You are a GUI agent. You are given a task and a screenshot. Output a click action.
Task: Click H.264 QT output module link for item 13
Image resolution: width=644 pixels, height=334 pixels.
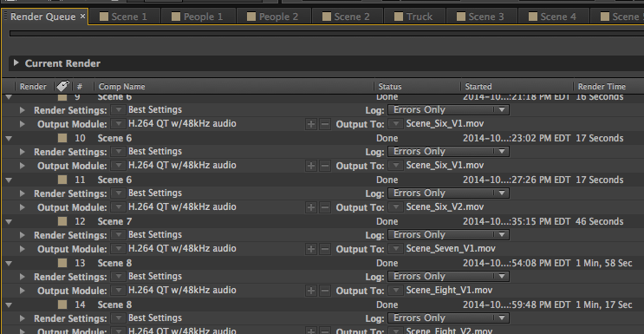182,290
